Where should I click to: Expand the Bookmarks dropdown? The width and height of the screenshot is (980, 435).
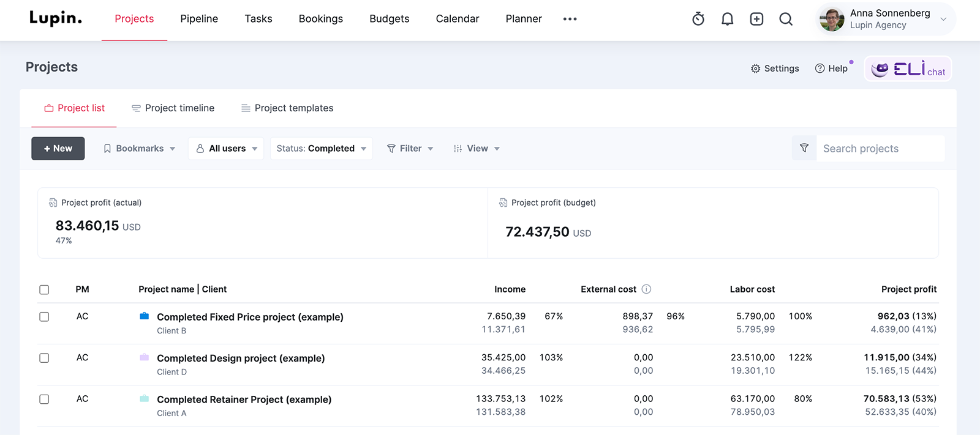(x=139, y=149)
